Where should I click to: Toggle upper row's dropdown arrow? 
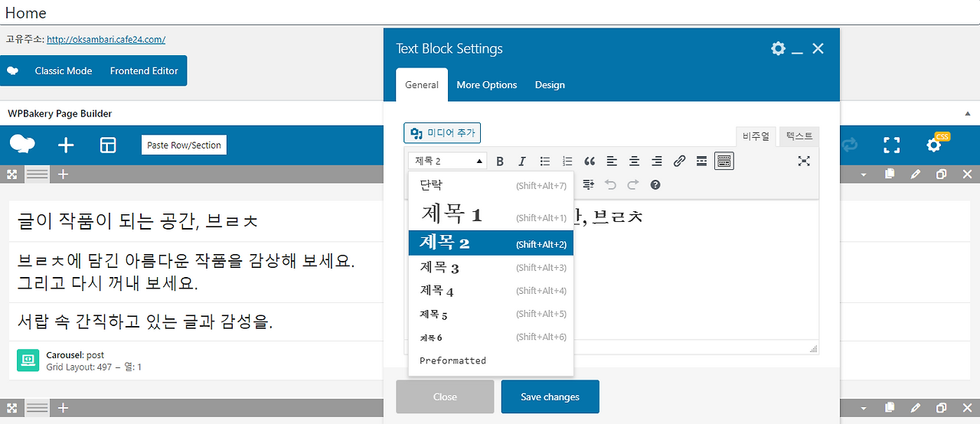pyautogui.click(x=864, y=174)
